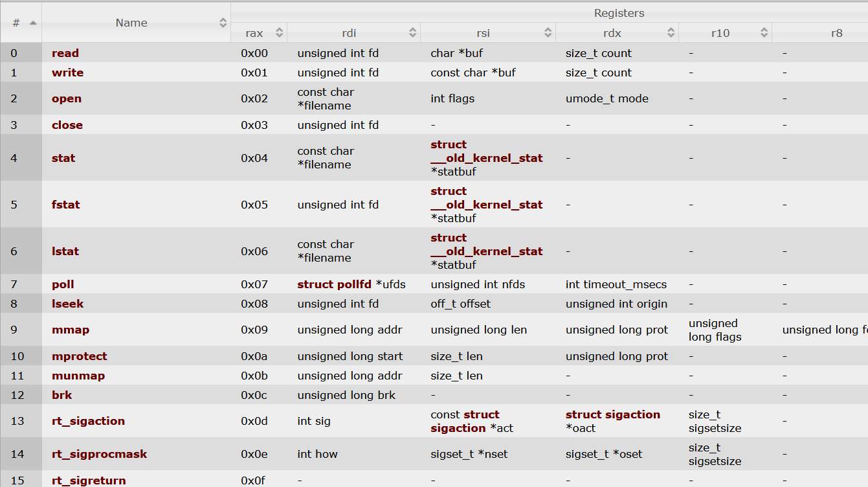Image resolution: width=868 pixels, height=487 pixels.
Task: Click 'size_t sigsetsize' in rt_sigaction row
Action: (715, 421)
